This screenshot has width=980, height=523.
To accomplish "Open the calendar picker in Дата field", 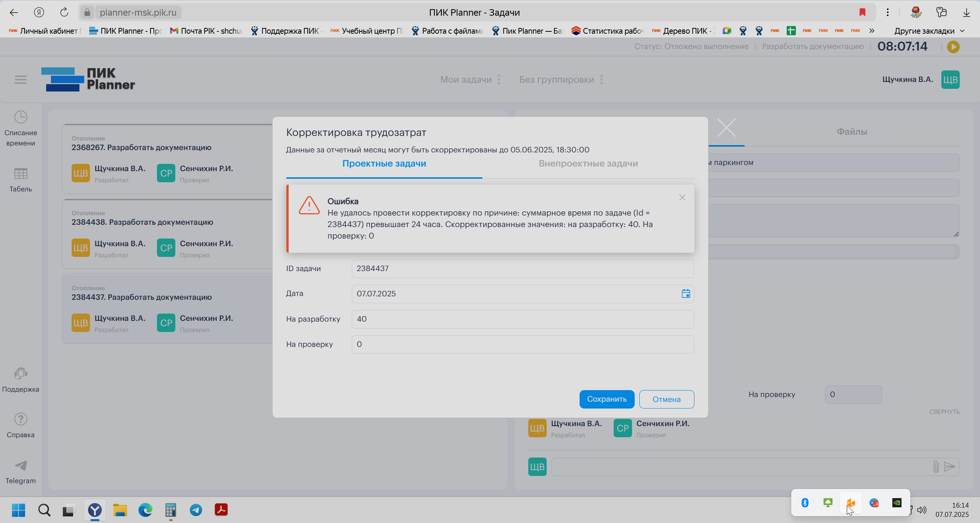I will coord(686,294).
